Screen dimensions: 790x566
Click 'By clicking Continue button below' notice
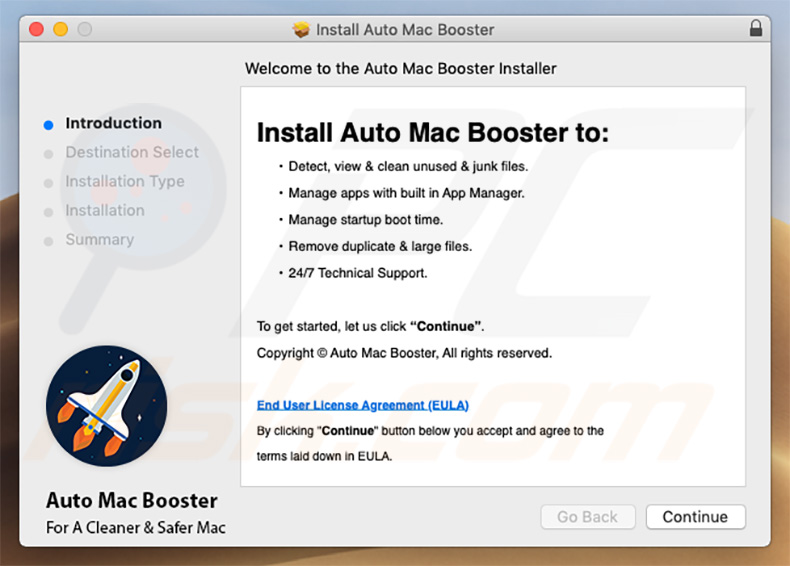click(430, 444)
